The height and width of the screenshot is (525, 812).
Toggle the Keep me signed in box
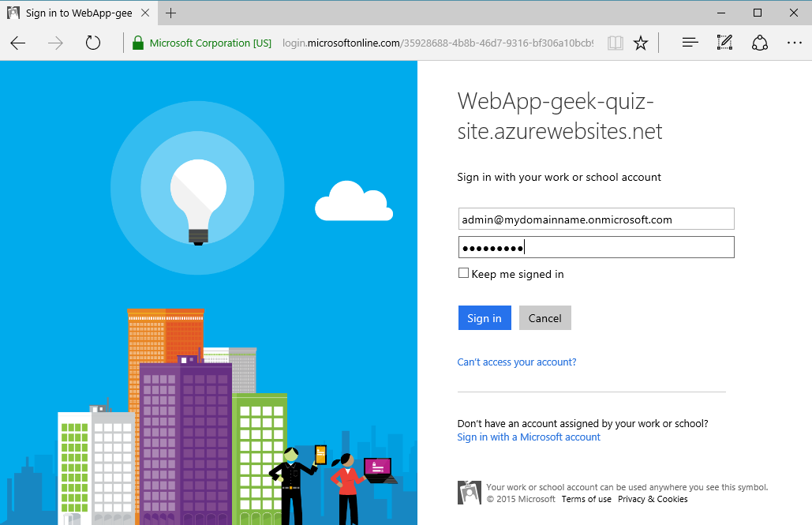(463, 272)
